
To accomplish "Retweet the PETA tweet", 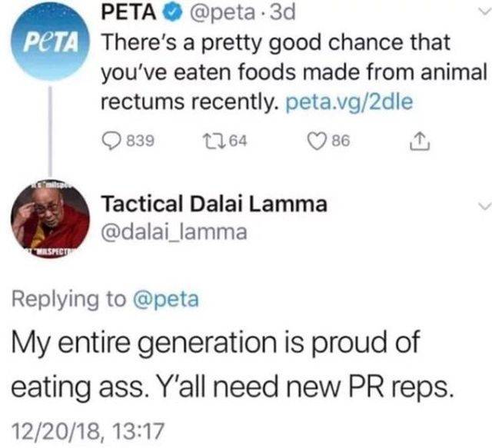I will click(x=214, y=141).
